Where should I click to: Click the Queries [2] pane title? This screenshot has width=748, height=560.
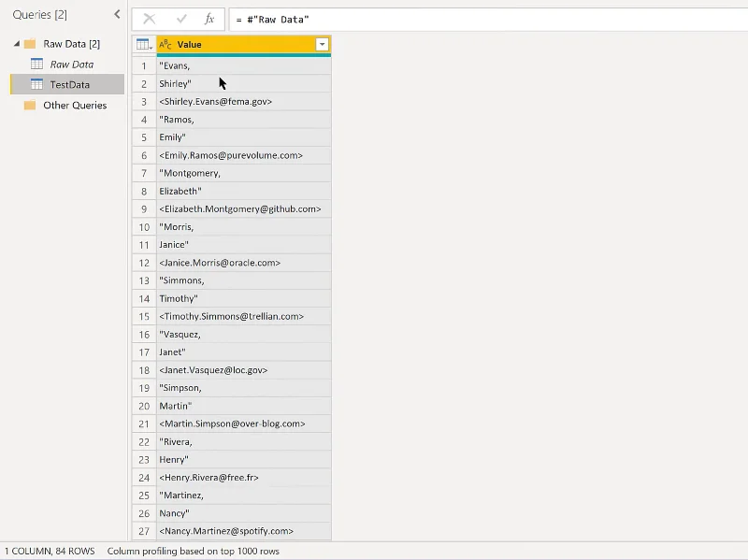(39, 15)
